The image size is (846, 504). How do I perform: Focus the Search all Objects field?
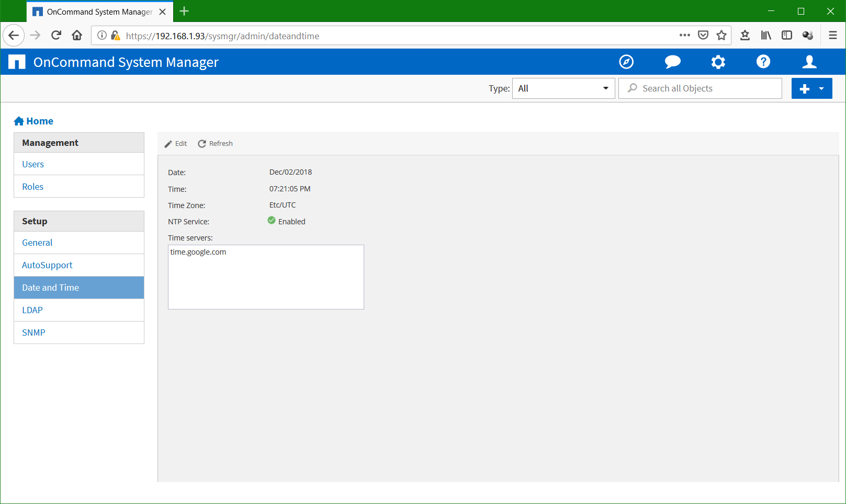[x=700, y=88]
